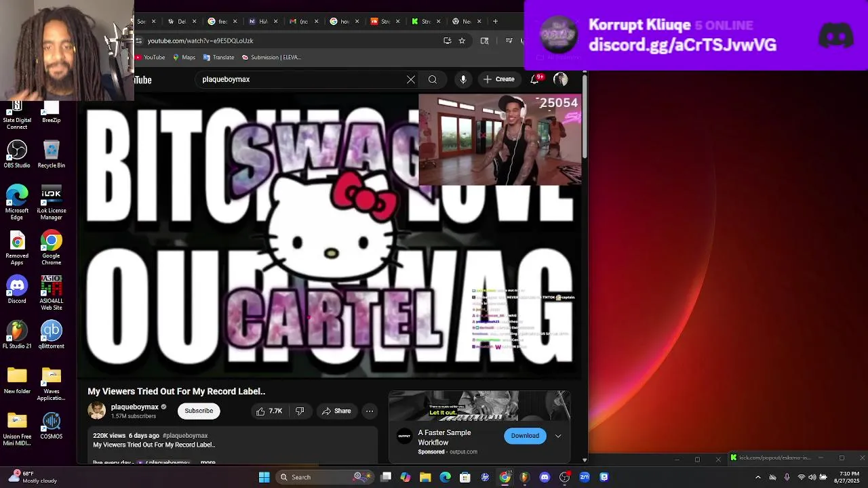Image resolution: width=868 pixels, height=488 pixels.
Task: Open the Recycle Bin desktop icon
Action: [x=52, y=154]
